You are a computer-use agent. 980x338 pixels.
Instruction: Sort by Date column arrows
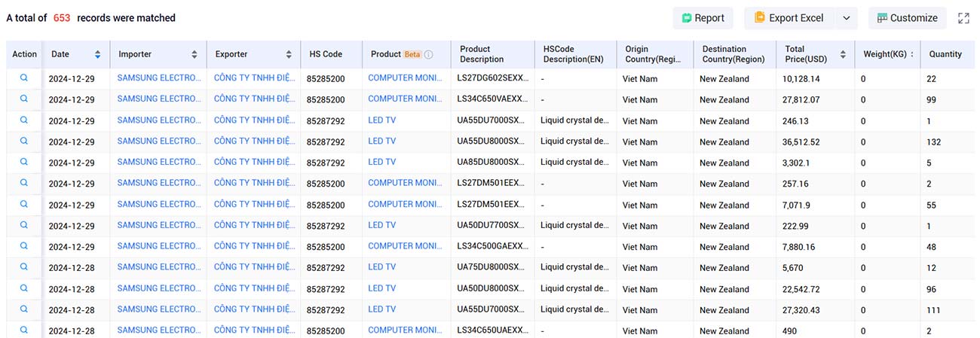coord(98,54)
